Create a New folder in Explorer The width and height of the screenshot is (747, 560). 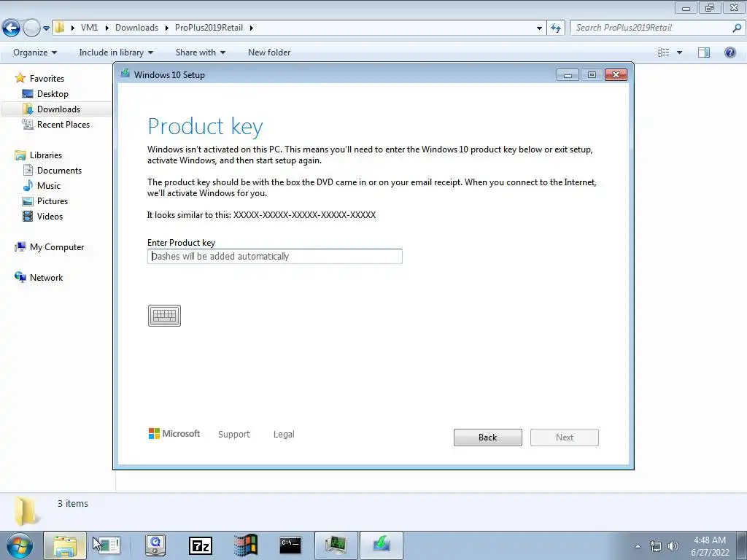tap(269, 52)
